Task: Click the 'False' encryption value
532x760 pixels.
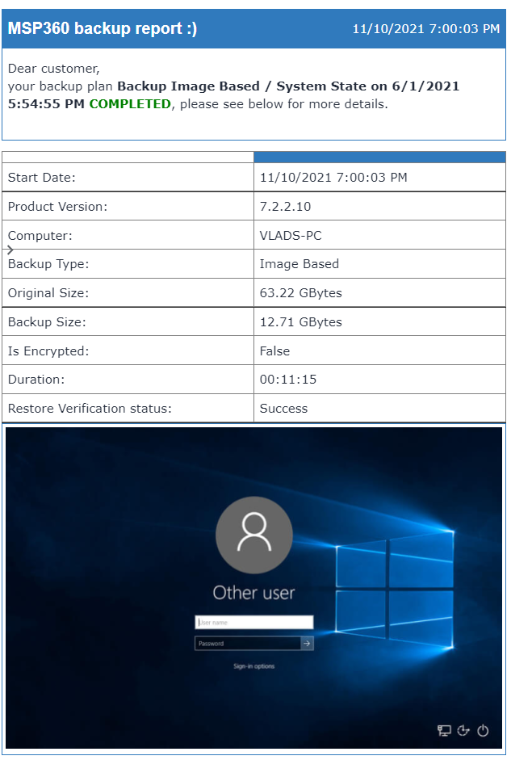Action: coord(274,351)
